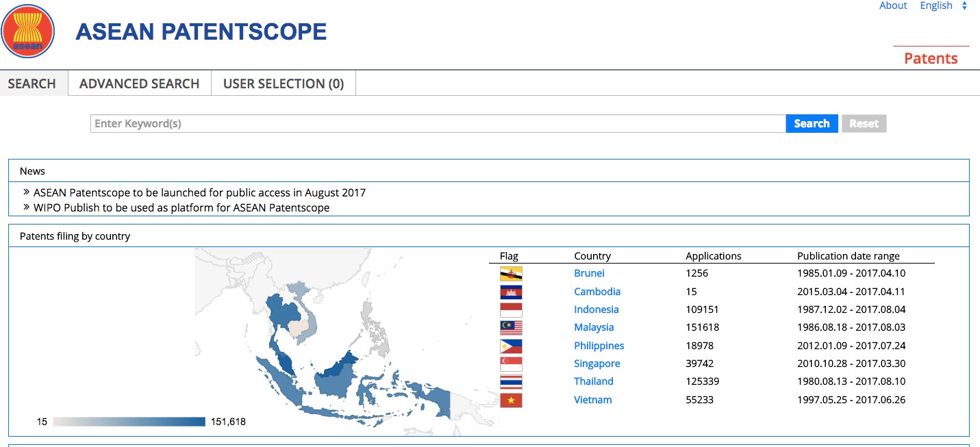Click Thailand's date range 1980.08.13 - 2017.08.10
980x447 pixels.
851,381
